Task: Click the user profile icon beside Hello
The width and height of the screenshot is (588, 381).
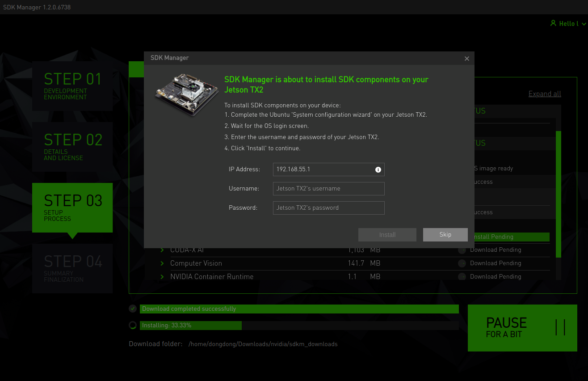Action: [553, 23]
